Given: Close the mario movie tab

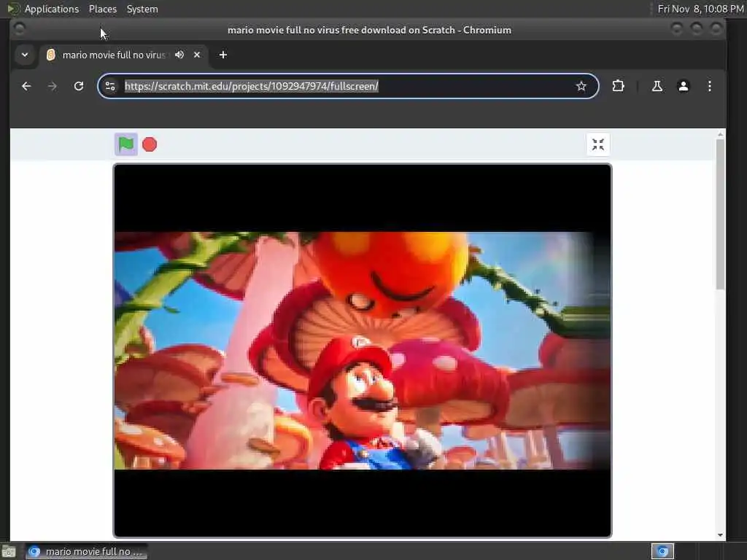Looking at the screenshot, I should tap(197, 55).
